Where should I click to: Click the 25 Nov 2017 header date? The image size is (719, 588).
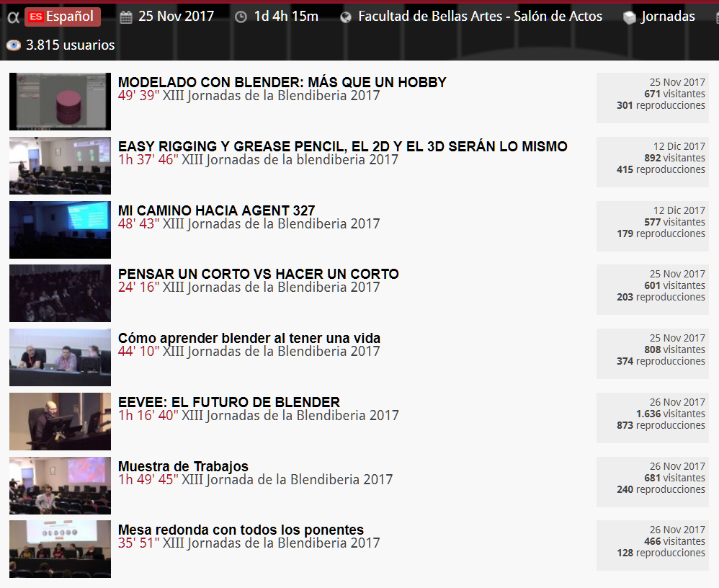click(x=176, y=17)
